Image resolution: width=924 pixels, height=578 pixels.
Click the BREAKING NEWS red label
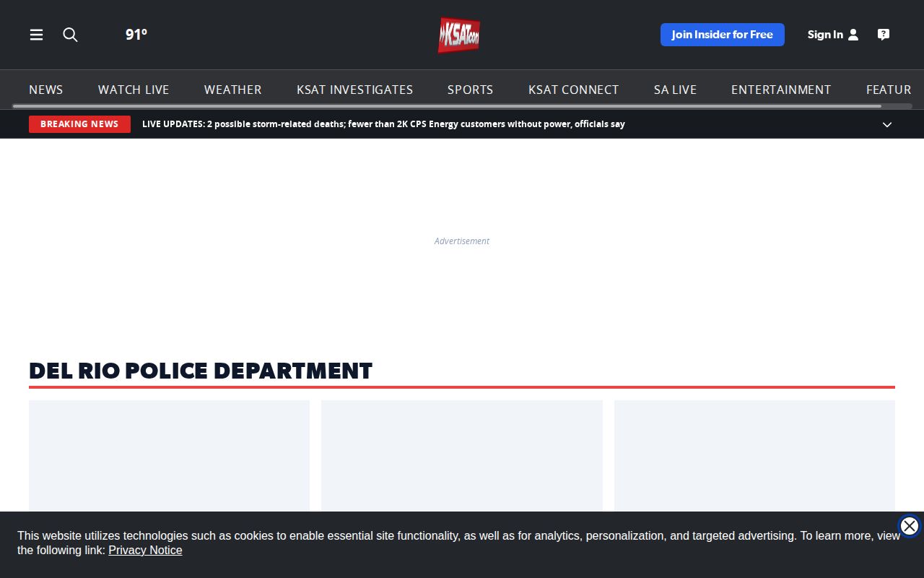click(x=79, y=124)
